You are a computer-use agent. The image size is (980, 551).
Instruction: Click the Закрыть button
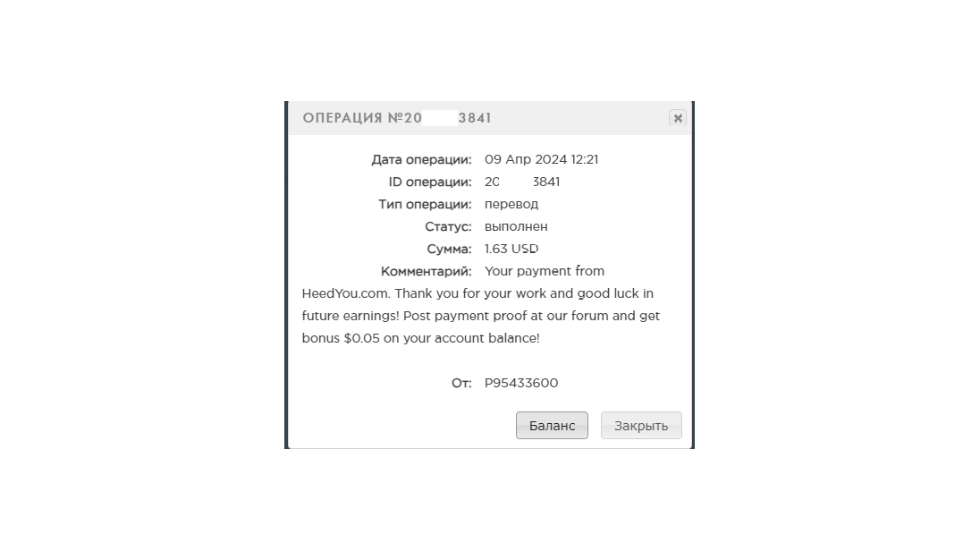pos(641,425)
